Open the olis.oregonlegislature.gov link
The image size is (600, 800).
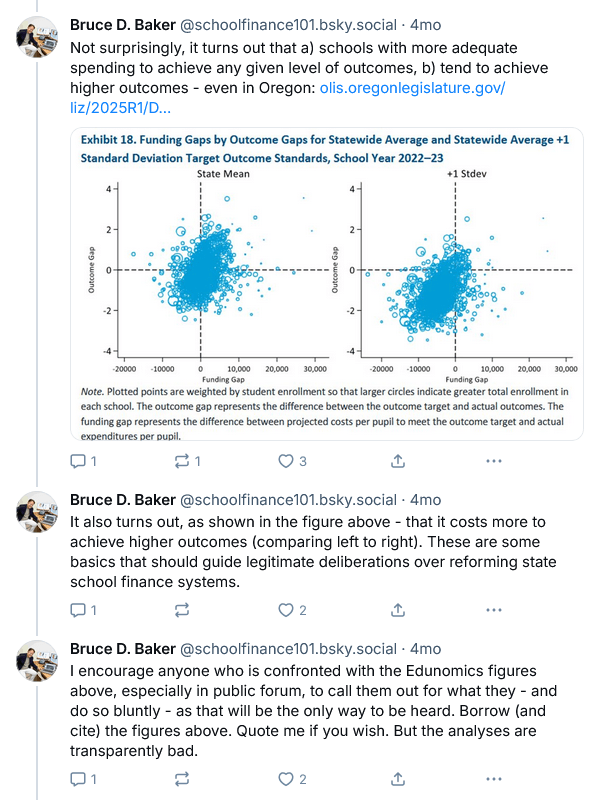pos(412,90)
